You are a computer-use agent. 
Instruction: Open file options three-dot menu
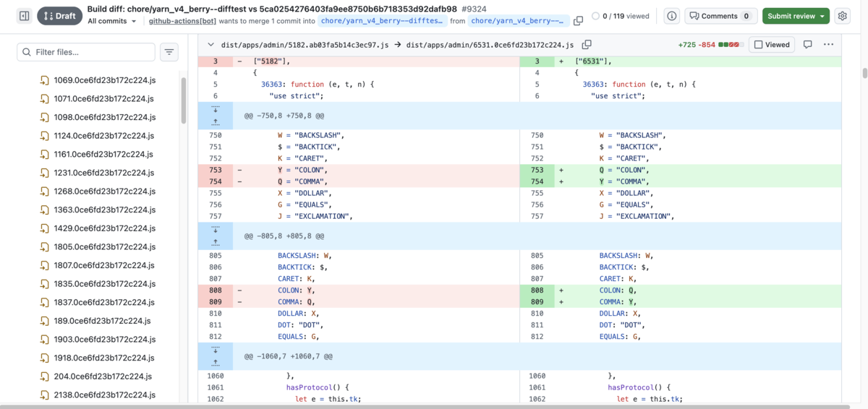[x=828, y=45]
